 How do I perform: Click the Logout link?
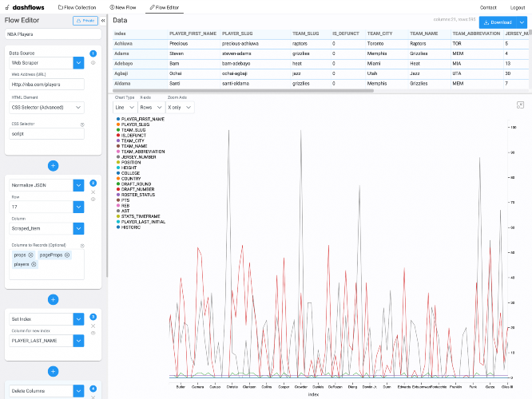[518, 7]
